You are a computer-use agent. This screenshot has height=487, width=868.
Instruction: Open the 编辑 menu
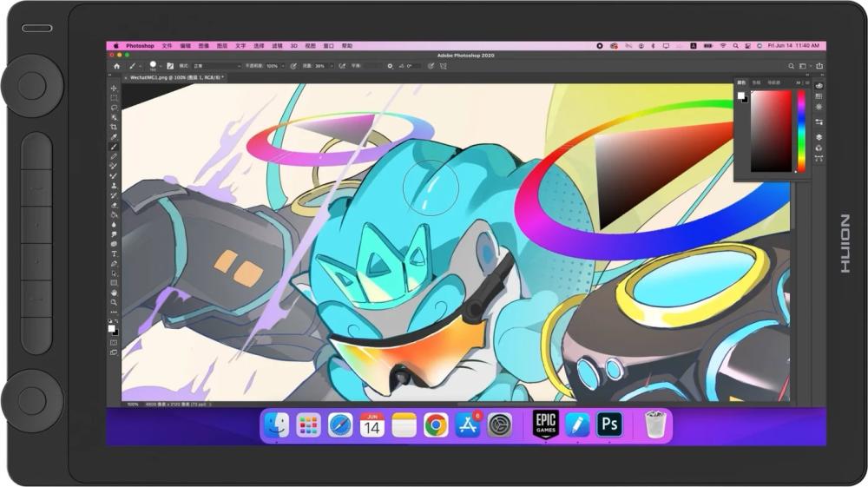(186, 46)
